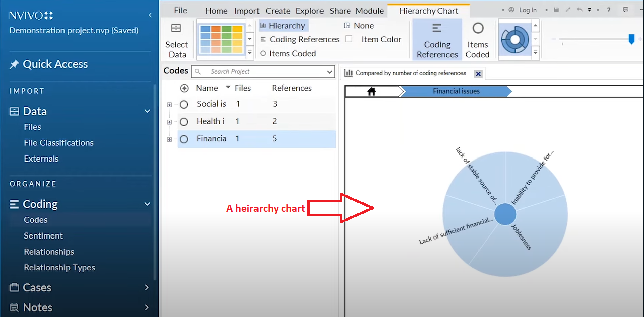The width and height of the screenshot is (644, 317).
Task: Click the Notes section icon
Action: pos(14,307)
